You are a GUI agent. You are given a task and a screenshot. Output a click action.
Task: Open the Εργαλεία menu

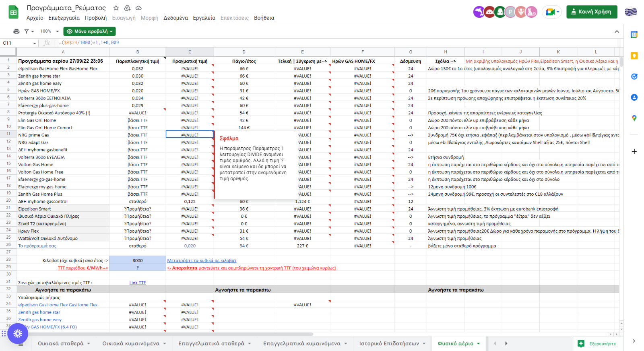click(x=204, y=18)
